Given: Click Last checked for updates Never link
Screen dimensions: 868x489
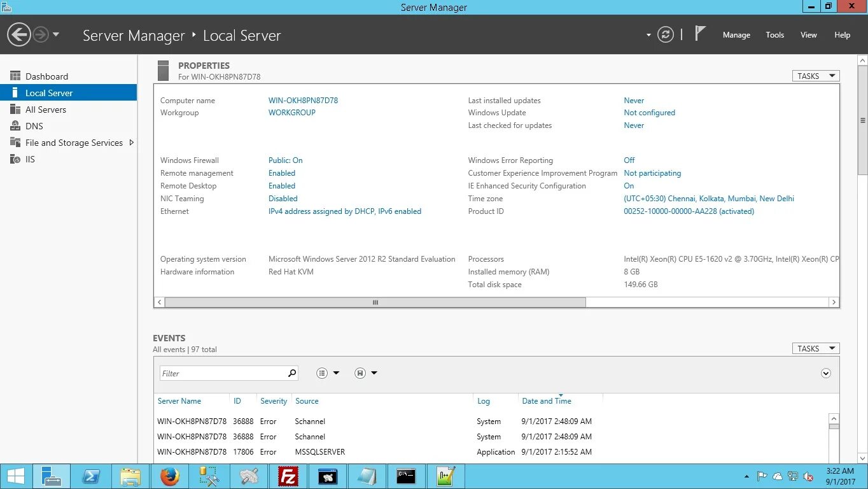Looking at the screenshot, I should [x=634, y=125].
